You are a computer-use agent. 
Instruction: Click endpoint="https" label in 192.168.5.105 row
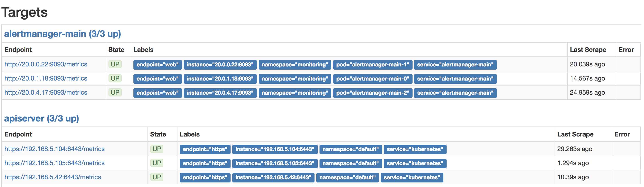[205, 163]
